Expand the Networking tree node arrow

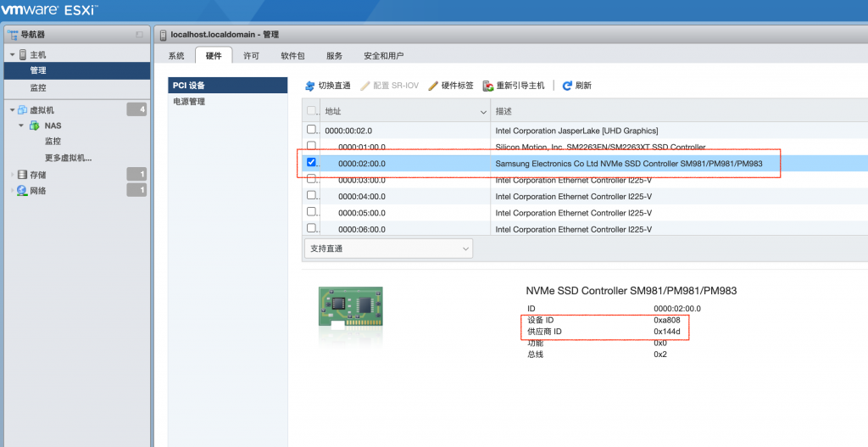point(13,191)
